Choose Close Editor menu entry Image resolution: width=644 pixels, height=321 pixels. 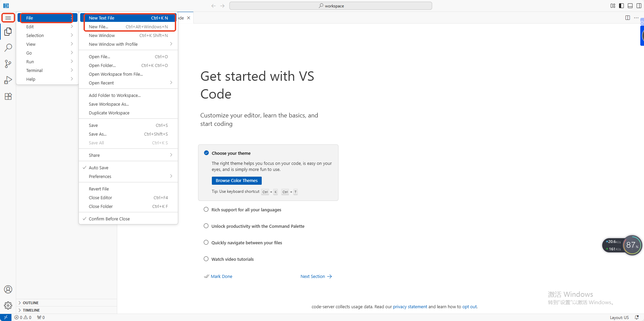pos(128,198)
